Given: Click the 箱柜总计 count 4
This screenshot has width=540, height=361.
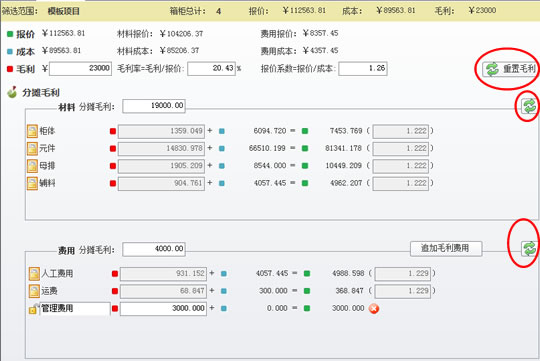Looking at the screenshot, I should point(218,11).
